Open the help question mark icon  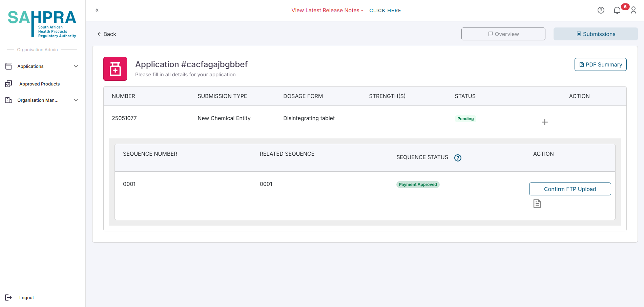click(601, 10)
